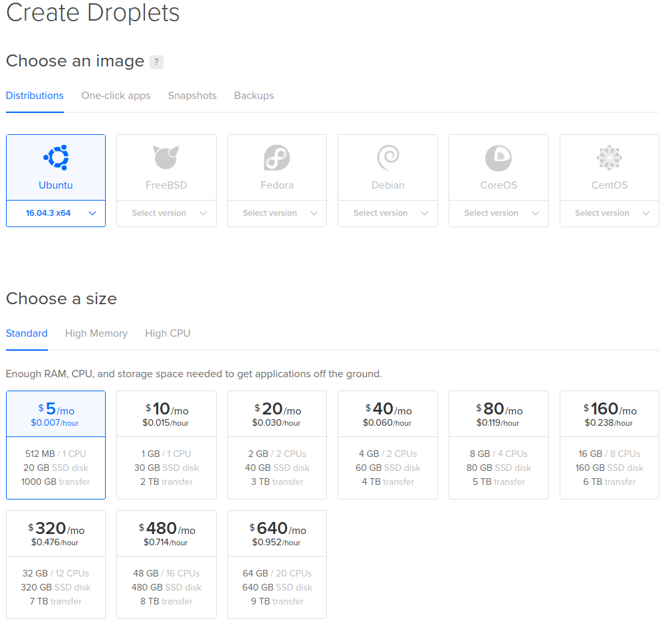The width and height of the screenshot is (672, 627).
Task: Click the 30 GB SSD disk text
Action: 166,468
